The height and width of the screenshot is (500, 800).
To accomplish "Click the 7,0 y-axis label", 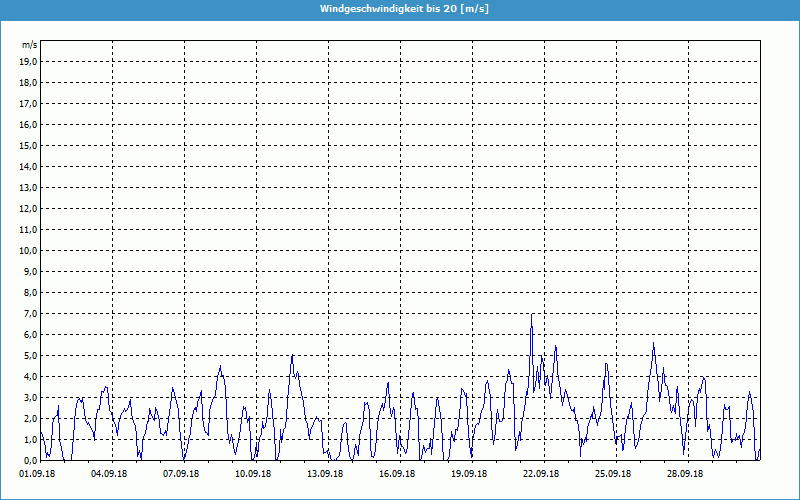I will [28, 313].
